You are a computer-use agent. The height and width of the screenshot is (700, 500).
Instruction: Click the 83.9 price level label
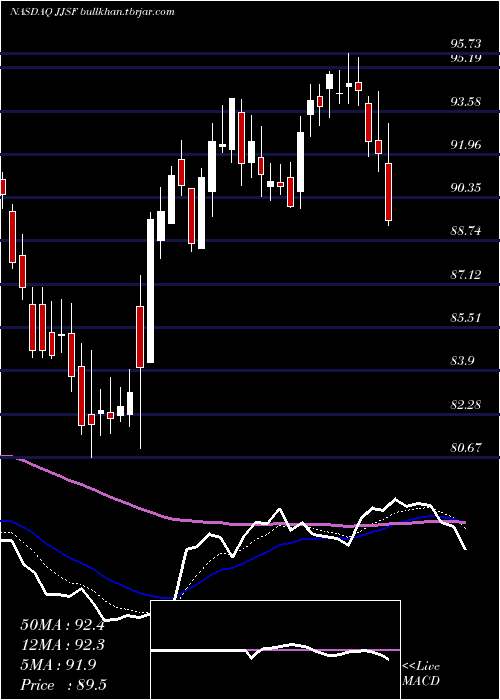pos(462,361)
